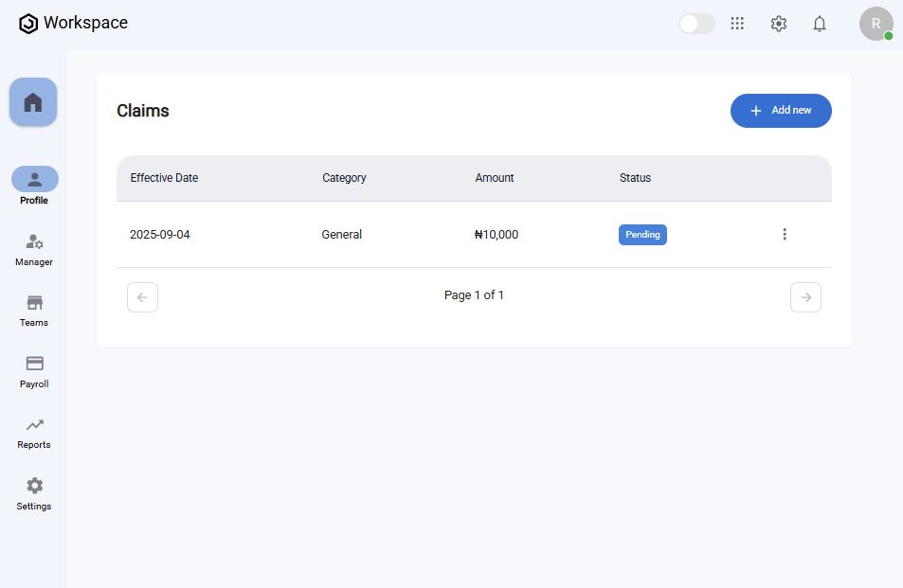Viewport: 903px width, 588px height.
Task: Open the three-dot menu for the General claim
Action: tap(785, 234)
